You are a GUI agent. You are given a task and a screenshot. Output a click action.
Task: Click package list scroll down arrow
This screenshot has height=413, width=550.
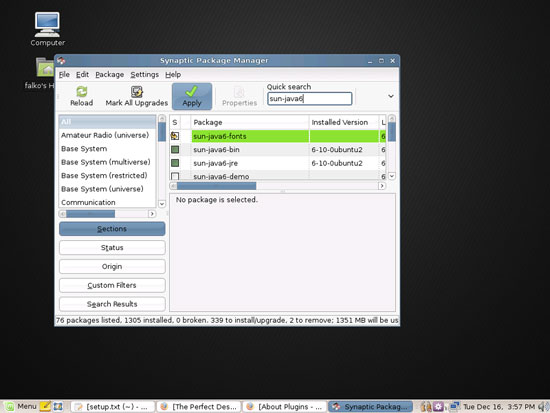pos(392,176)
